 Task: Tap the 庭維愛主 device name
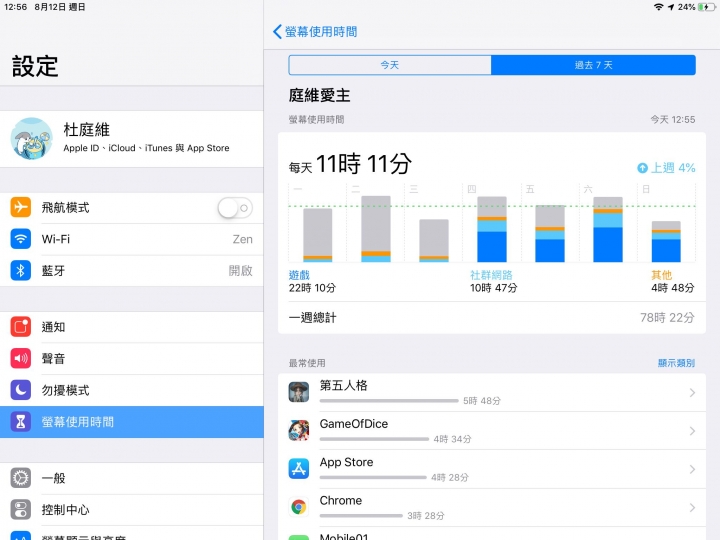click(x=320, y=95)
